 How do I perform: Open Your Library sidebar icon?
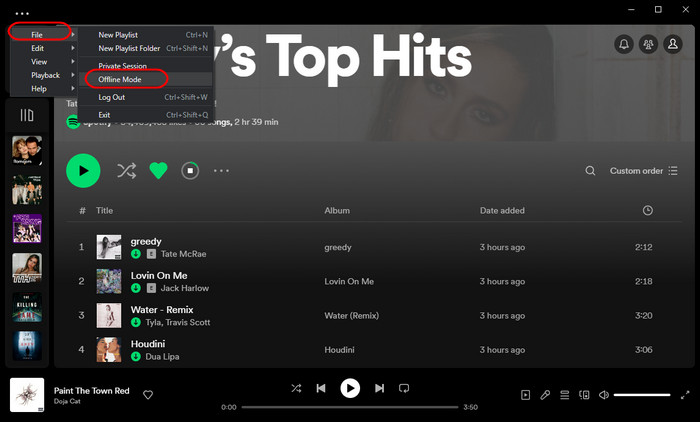(27, 115)
